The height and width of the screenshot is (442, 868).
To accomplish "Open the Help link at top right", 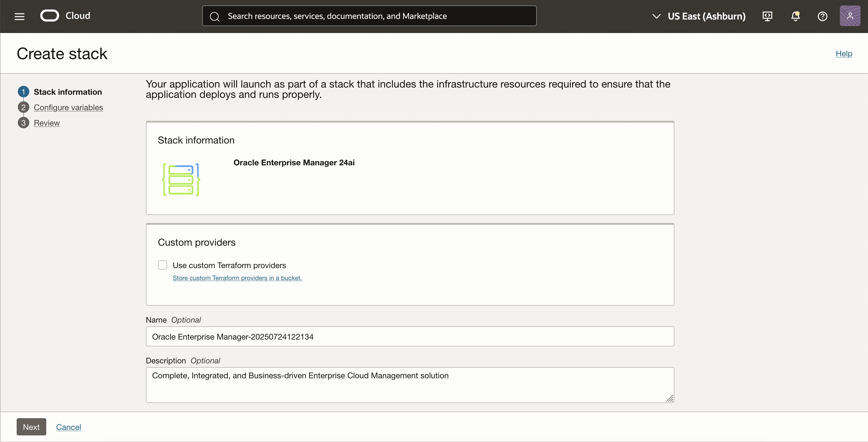I will (843, 53).
